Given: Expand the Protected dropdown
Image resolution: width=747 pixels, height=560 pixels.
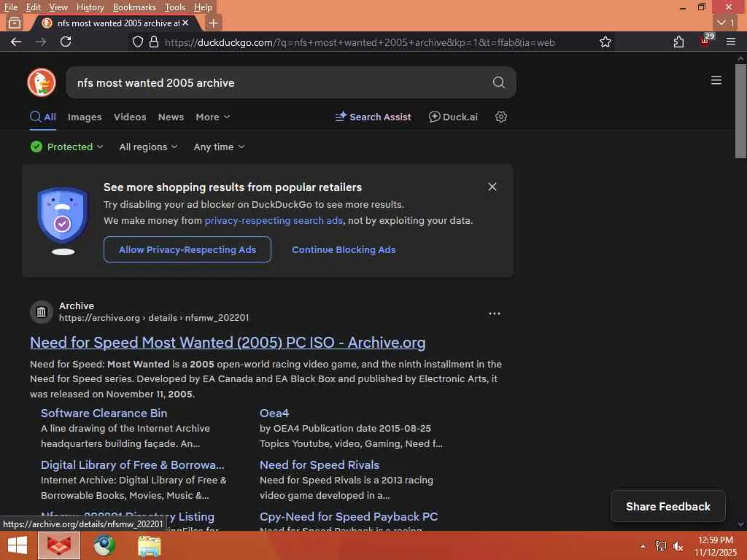Looking at the screenshot, I should tap(66, 147).
